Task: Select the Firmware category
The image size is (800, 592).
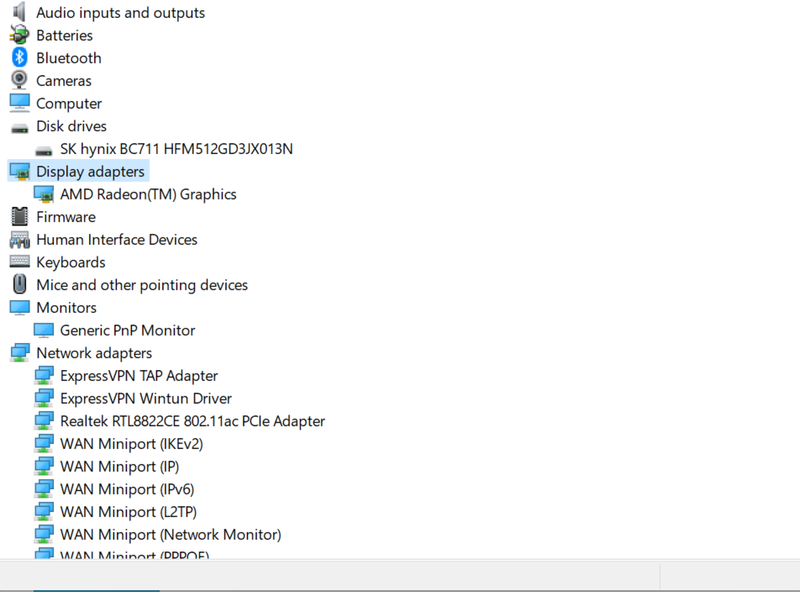Action: tap(66, 217)
